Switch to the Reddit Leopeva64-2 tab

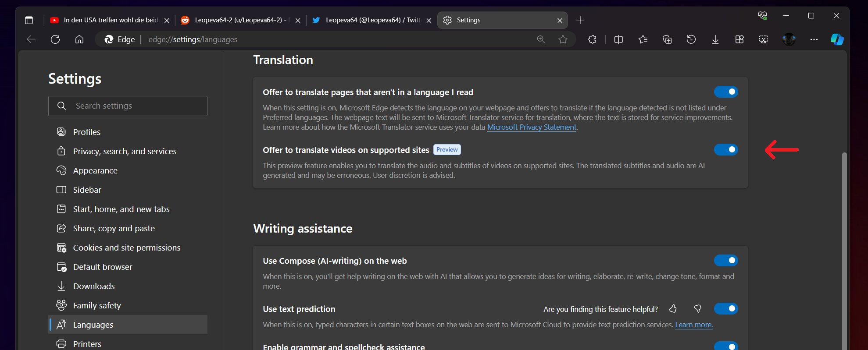tap(240, 20)
